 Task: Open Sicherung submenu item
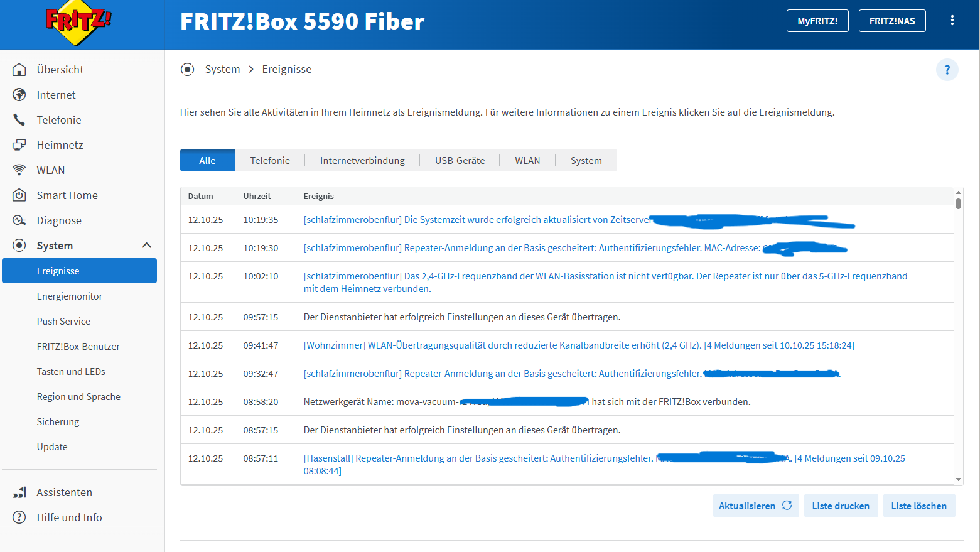(x=58, y=422)
